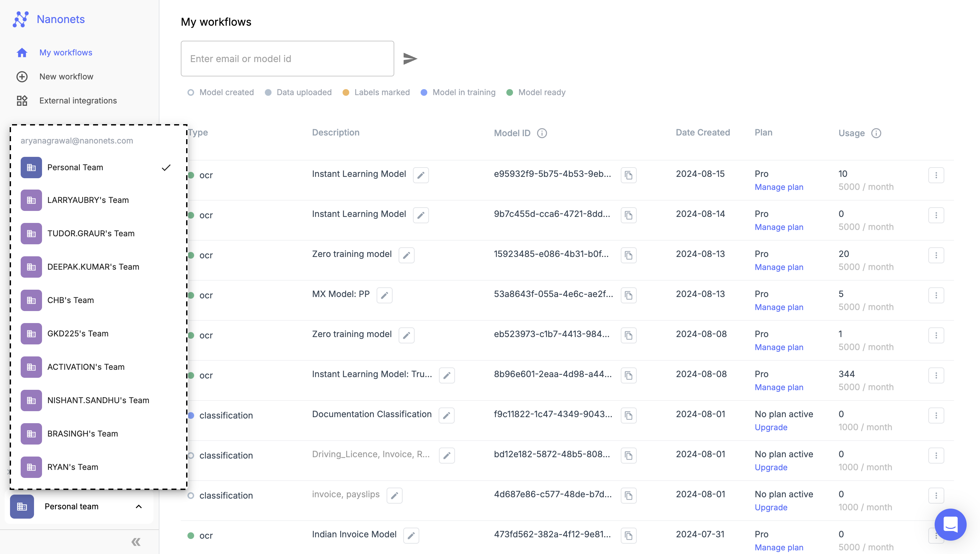980x554 pixels.
Task: Click Manage plan link for Zero training model
Action: coord(779,267)
